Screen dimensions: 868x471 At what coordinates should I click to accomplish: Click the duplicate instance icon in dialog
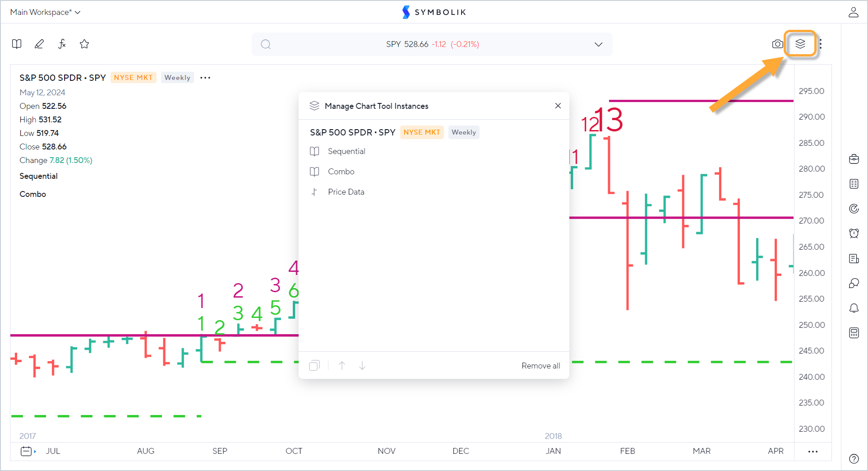pyautogui.click(x=314, y=365)
